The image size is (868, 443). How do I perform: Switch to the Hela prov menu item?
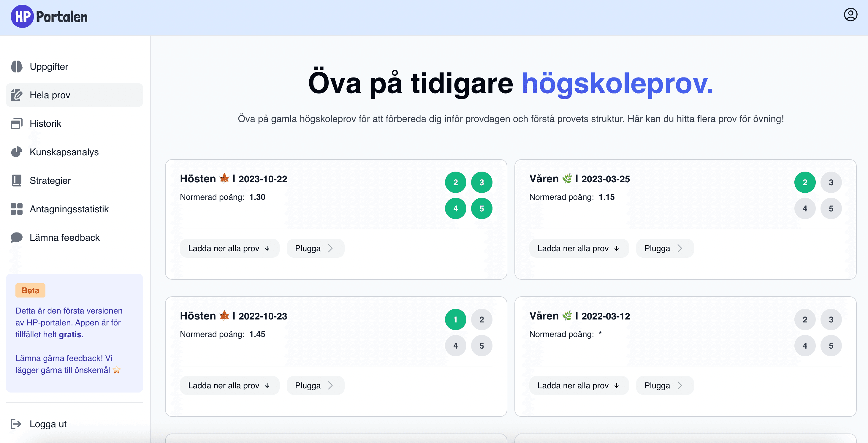tap(50, 95)
